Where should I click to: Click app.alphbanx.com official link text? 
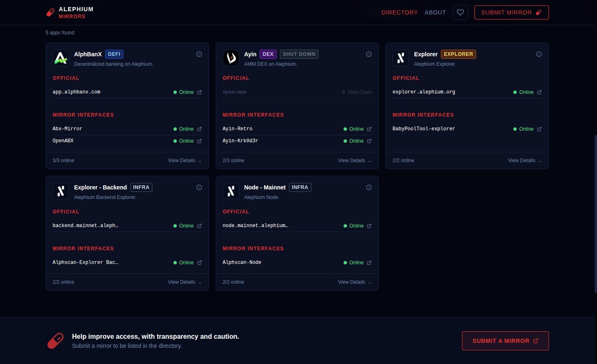76,92
